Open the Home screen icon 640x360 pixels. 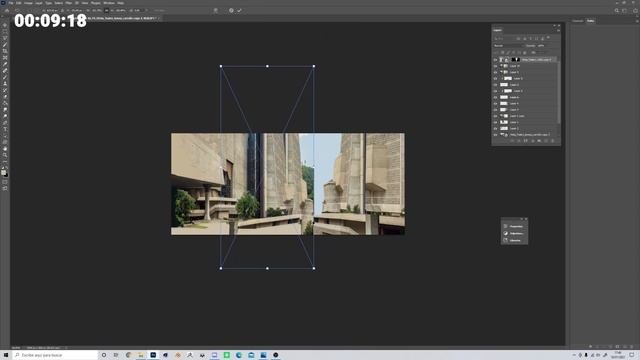(x=7, y=11)
